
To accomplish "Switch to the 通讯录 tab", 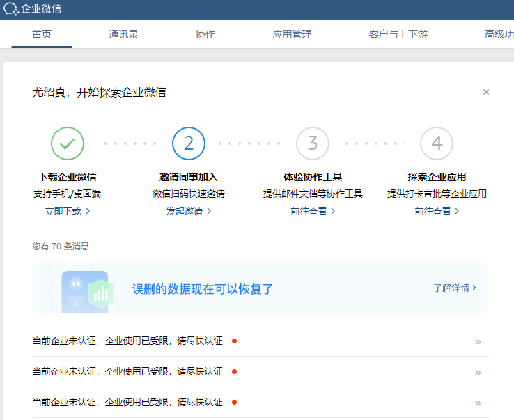I will [123, 34].
